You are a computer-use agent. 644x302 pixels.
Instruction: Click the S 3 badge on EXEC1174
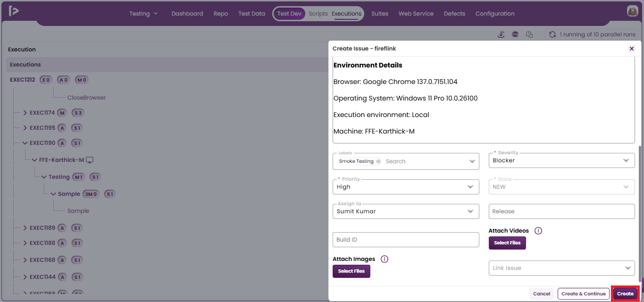click(78, 113)
